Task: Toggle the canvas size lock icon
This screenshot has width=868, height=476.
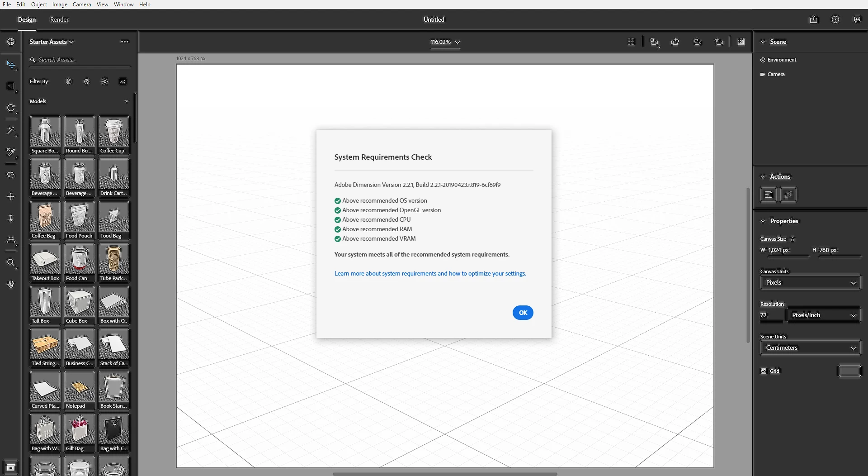Action: (x=793, y=239)
